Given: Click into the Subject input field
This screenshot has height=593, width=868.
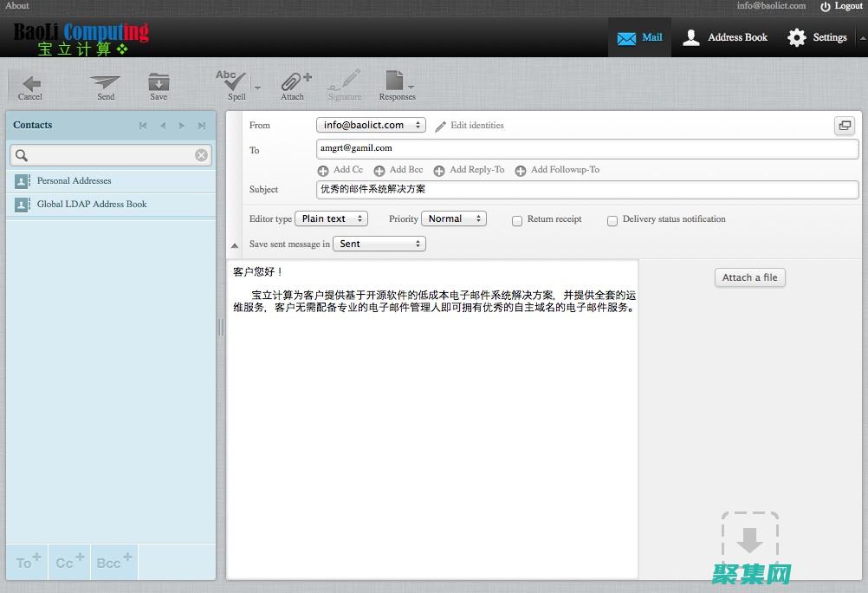Looking at the screenshot, I should coord(586,189).
